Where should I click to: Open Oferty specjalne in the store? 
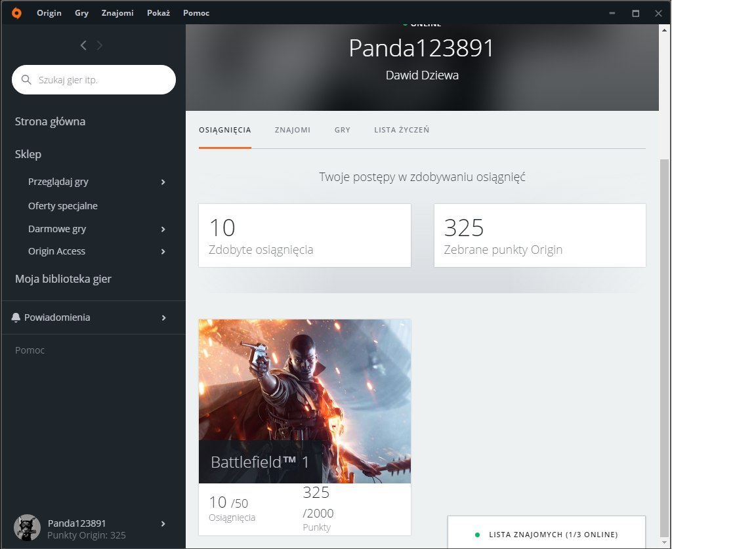pos(62,206)
